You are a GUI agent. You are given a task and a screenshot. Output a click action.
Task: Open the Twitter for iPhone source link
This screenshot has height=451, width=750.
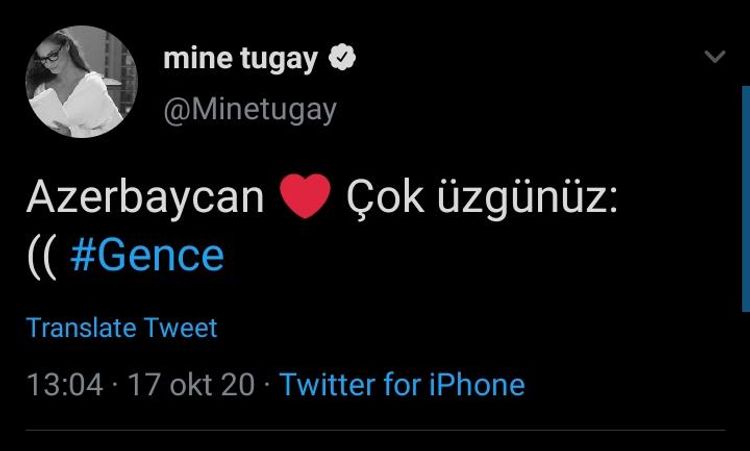click(402, 385)
